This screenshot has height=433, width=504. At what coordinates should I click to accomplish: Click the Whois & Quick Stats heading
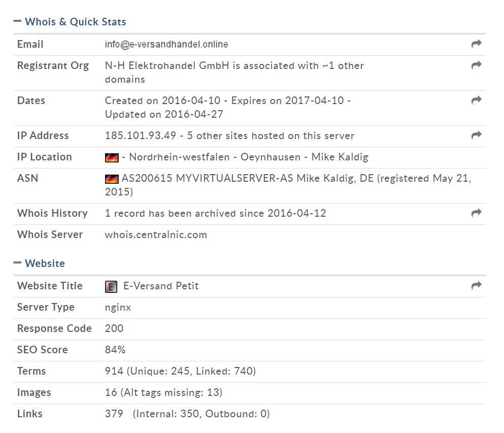click(76, 22)
